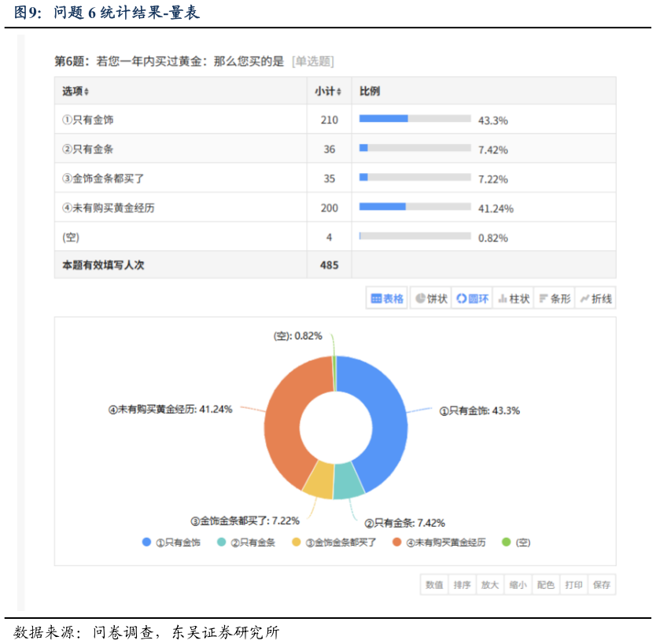This screenshot has width=656, height=644.
Task: Click table row text ①只有金饰
Action: pyautogui.click(x=88, y=120)
